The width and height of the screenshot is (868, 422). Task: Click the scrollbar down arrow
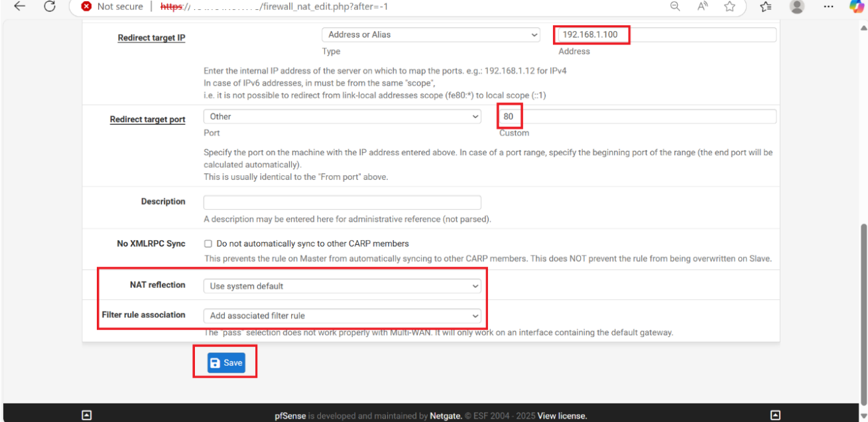tap(863, 415)
